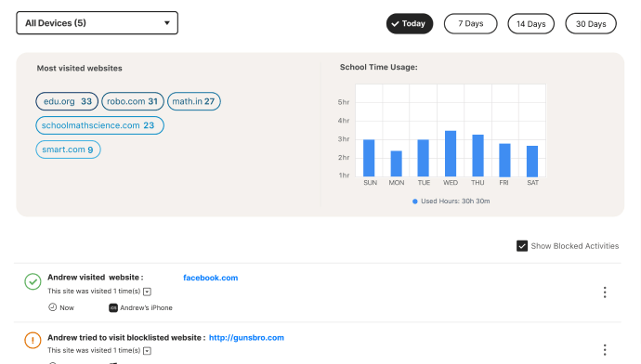Click 'Most visited websites' heading

click(x=79, y=68)
